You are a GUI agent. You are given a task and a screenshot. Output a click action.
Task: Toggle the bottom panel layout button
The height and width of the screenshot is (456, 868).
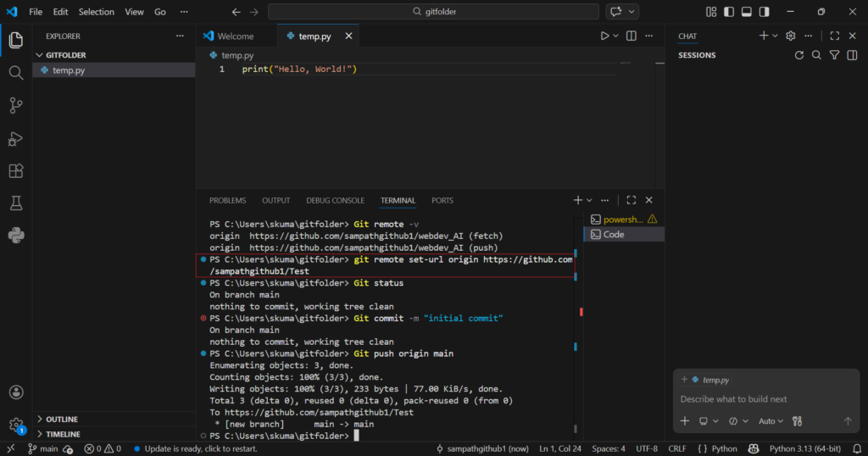(x=747, y=12)
